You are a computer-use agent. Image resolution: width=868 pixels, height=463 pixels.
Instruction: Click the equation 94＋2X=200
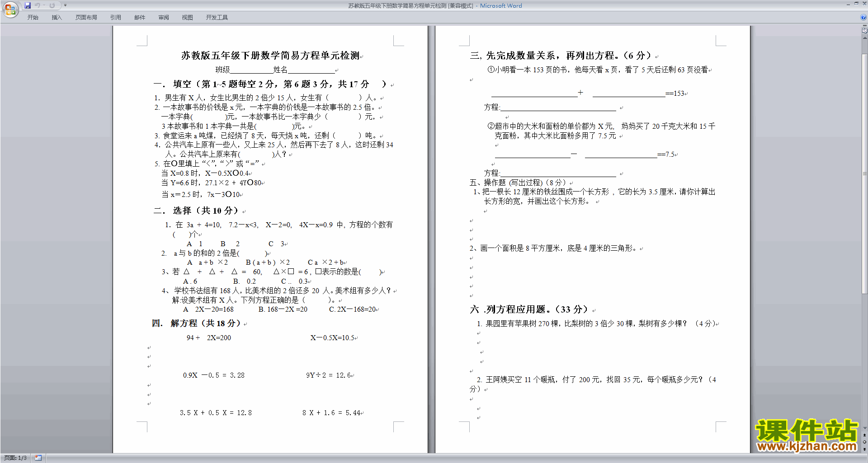click(209, 338)
